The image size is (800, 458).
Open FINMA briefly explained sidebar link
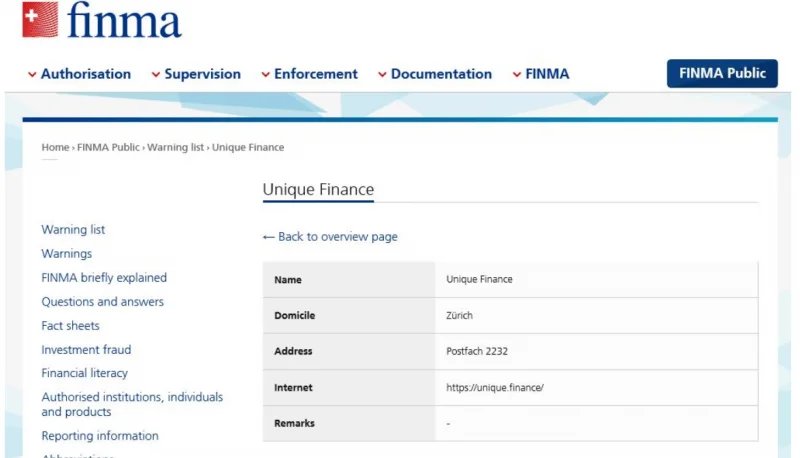coord(104,277)
